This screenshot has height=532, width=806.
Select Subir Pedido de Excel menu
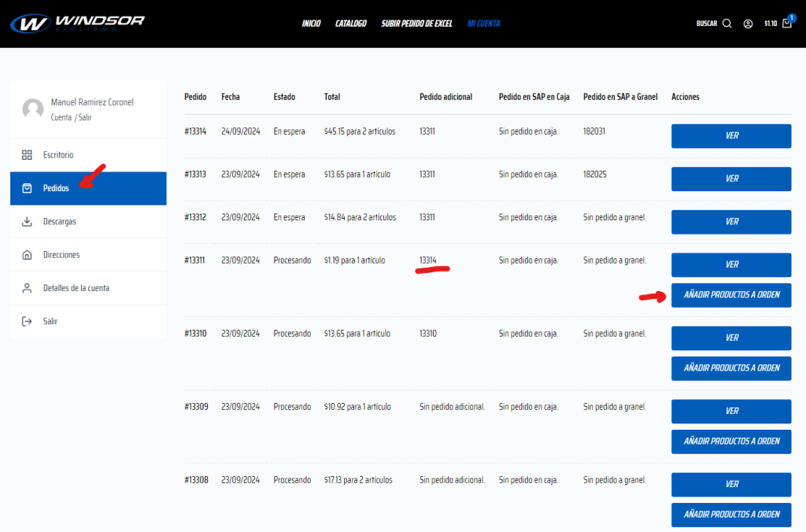[416, 24]
